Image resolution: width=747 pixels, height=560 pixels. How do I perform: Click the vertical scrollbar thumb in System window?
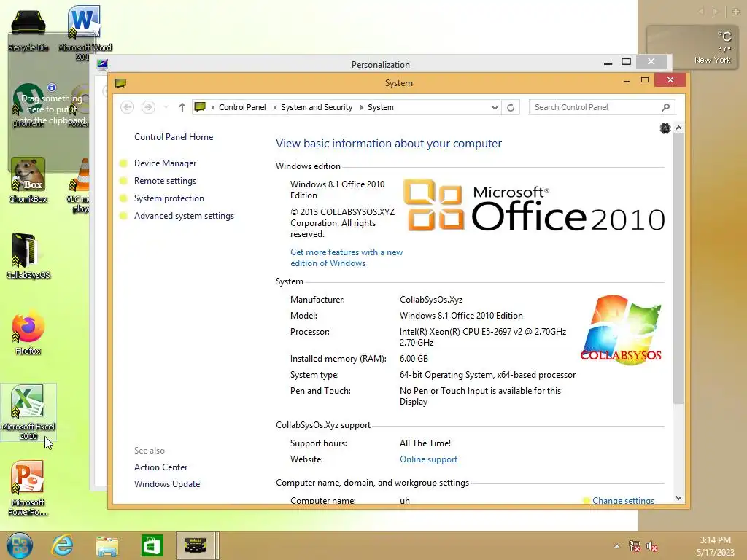coord(679,269)
